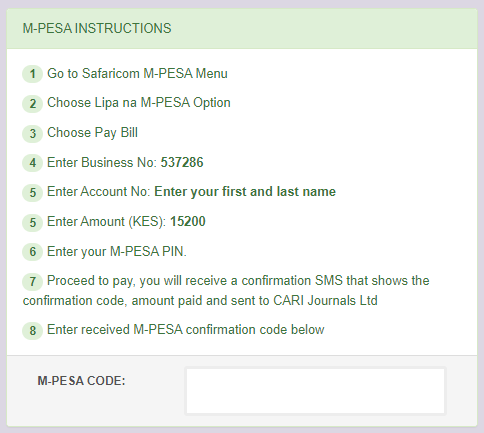Click the step 4 number badge

[x=32, y=163]
